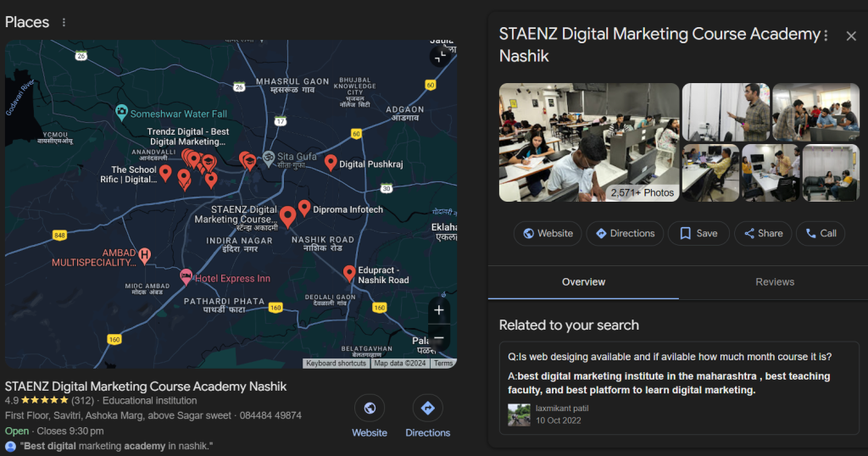This screenshot has width=868, height=456.
Task: Open the Directions arrow icon below the map
Action: click(427, 409)
